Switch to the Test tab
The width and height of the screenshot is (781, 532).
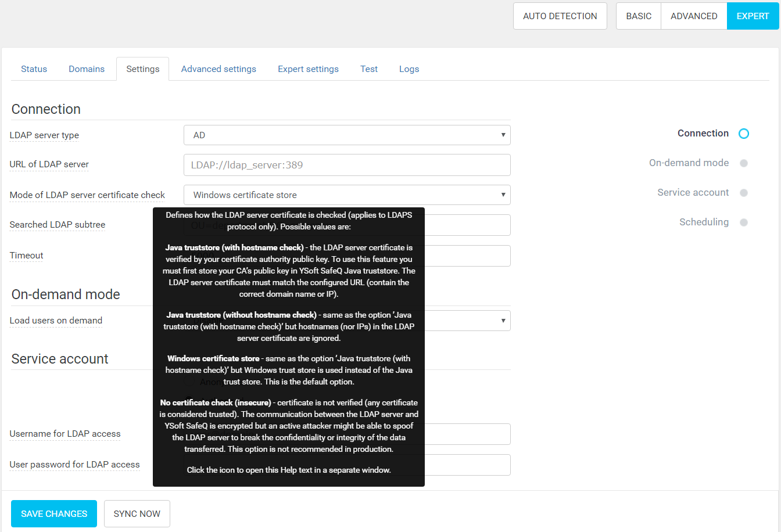pyautogui.click(x=369, y=69)
